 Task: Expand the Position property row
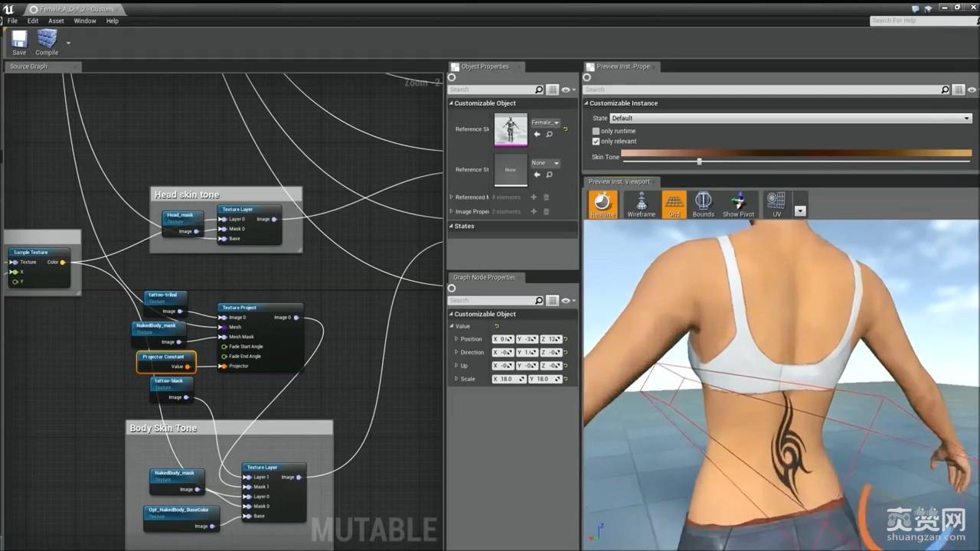pos(456,339)
